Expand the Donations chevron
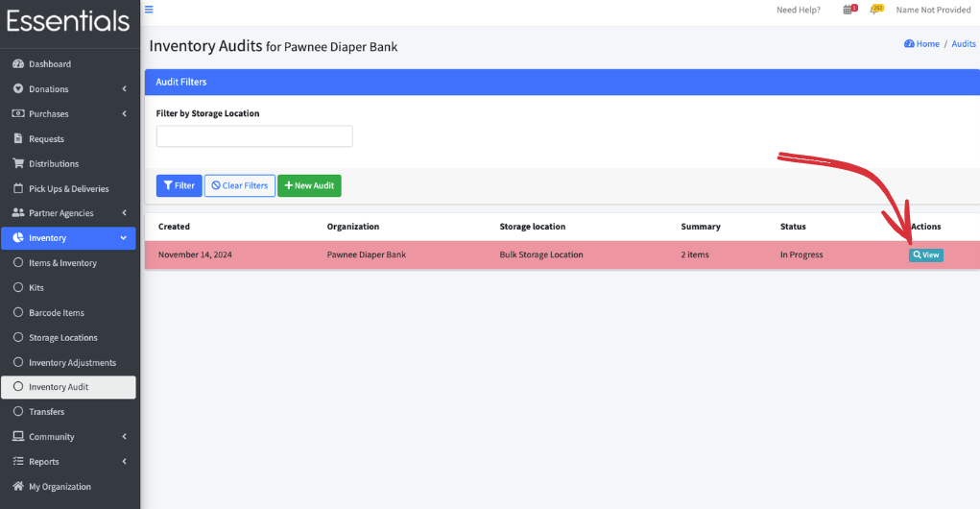 125,88
